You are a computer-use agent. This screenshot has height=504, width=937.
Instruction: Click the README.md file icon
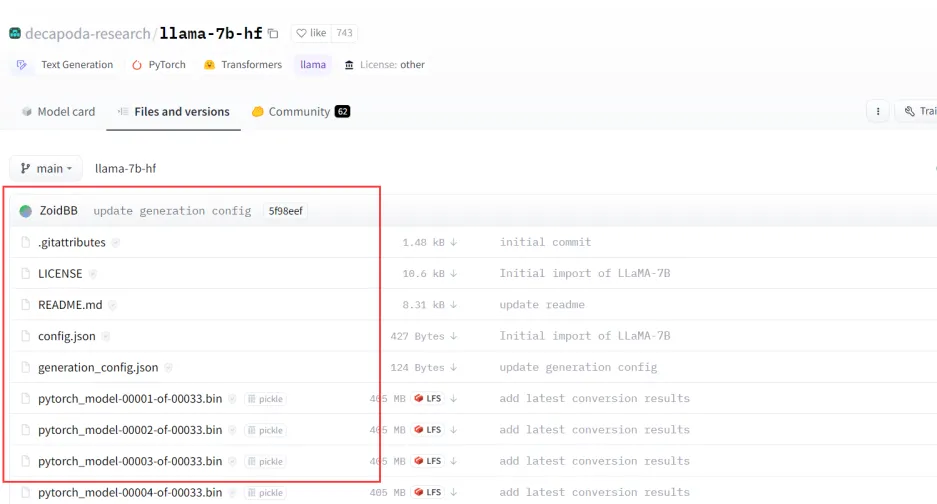(25, 305)
